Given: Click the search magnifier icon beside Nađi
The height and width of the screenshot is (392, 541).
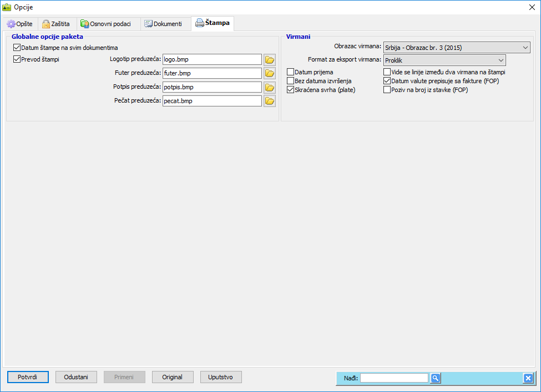Looking at the screenshot, I should tap(436, 378).
